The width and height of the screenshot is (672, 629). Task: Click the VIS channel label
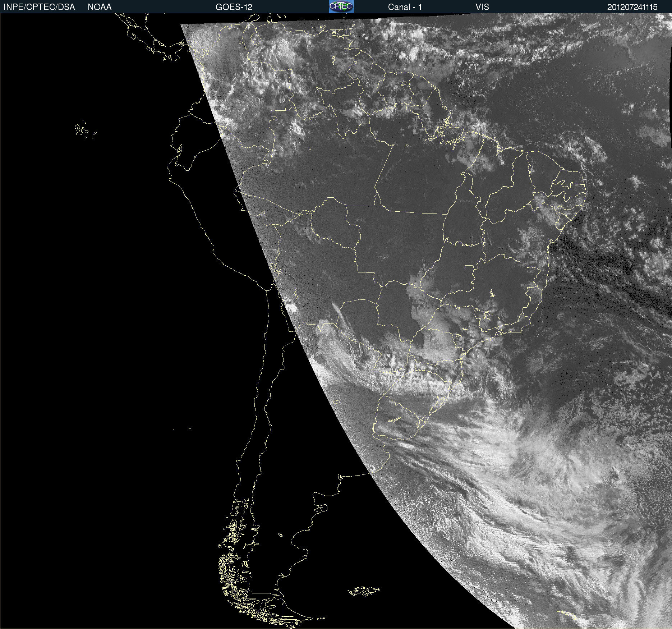(482, 7)
